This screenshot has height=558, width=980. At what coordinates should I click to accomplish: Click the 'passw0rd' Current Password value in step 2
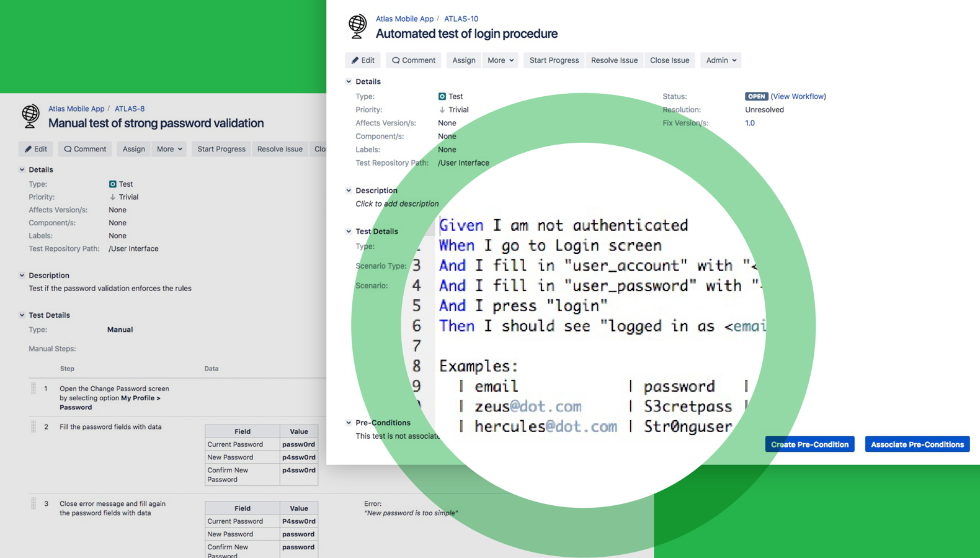click(298, 444)
